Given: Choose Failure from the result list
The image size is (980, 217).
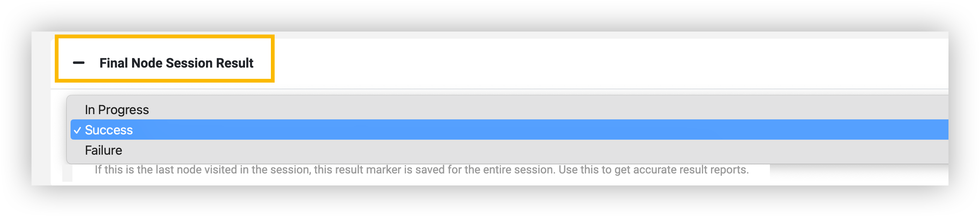Looking at the screenshot, I should click(104, 151).
